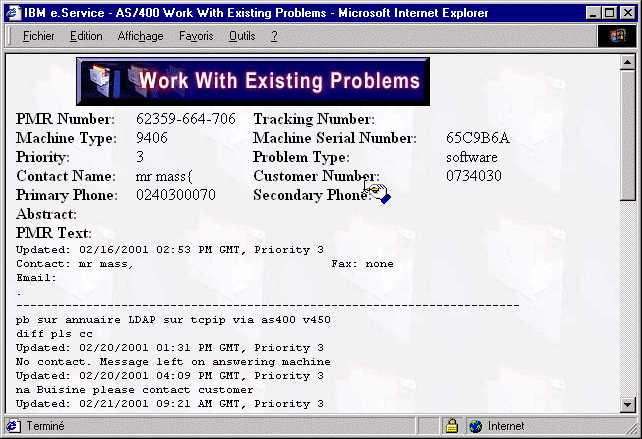Open the Edition menu
The height and width of the screenshot is (439, 642).
point(86,36)
